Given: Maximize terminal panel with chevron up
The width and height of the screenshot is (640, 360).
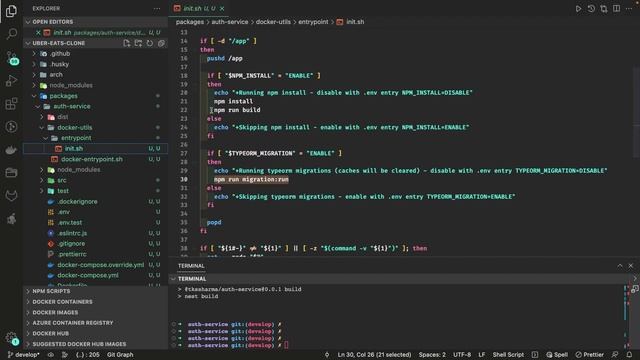Looking at the screenshot, I should point(620,266).
